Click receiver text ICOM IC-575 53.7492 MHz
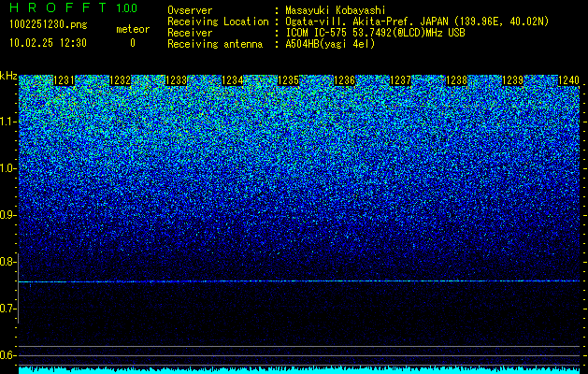Screen dimensions: 588x374 pyautogui.click(x=375, y=33)
